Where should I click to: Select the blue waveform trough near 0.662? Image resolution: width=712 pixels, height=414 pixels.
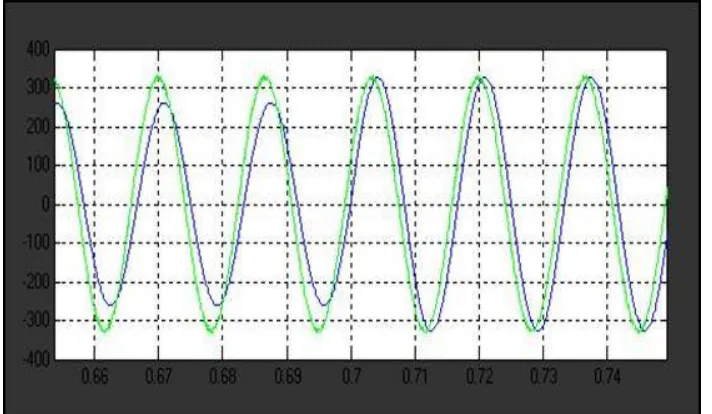click(110, 305)
